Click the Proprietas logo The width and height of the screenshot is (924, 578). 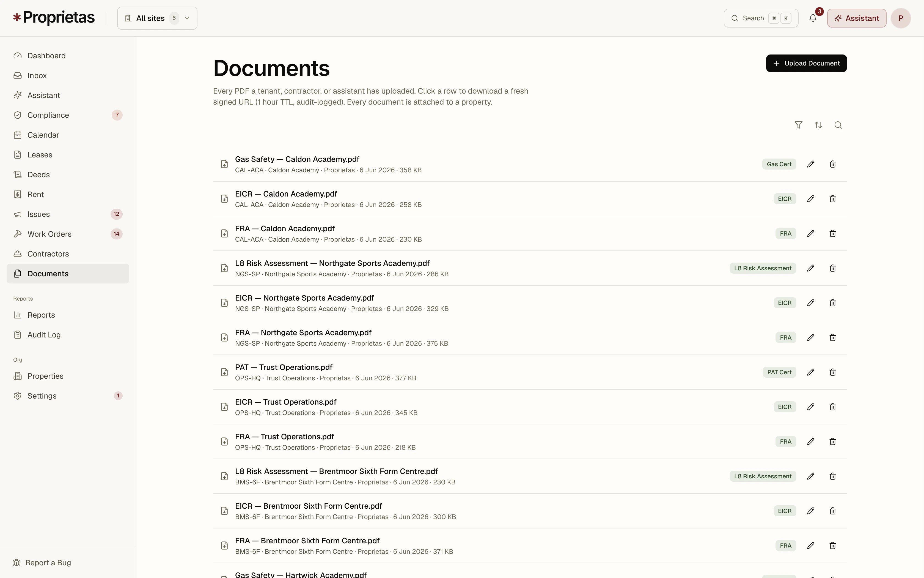(54, 18)
